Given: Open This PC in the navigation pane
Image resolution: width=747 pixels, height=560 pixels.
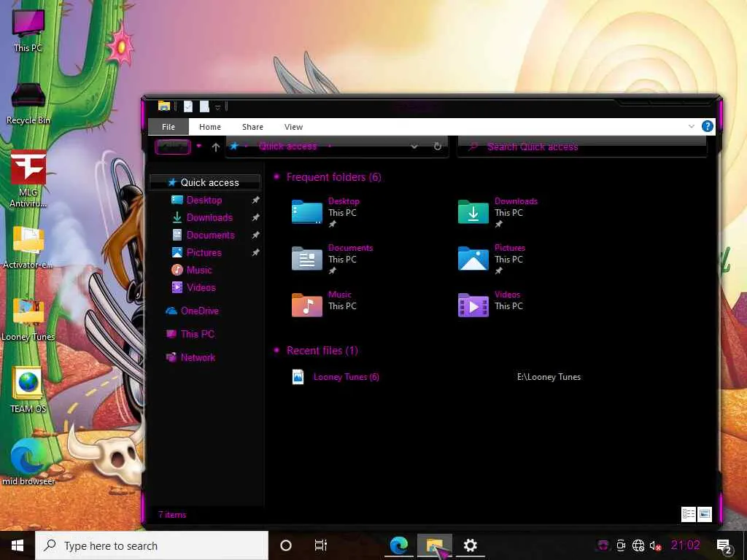Looking at the screenshot, I should tap(197, 334).
